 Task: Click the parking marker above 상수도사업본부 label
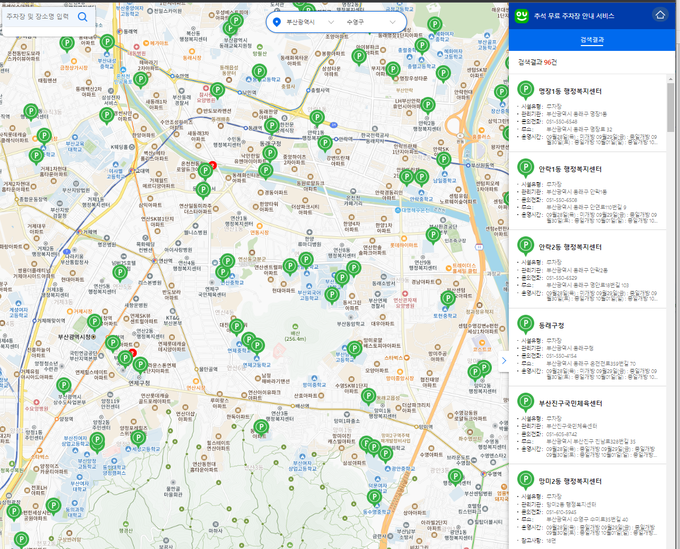point(64,386)
